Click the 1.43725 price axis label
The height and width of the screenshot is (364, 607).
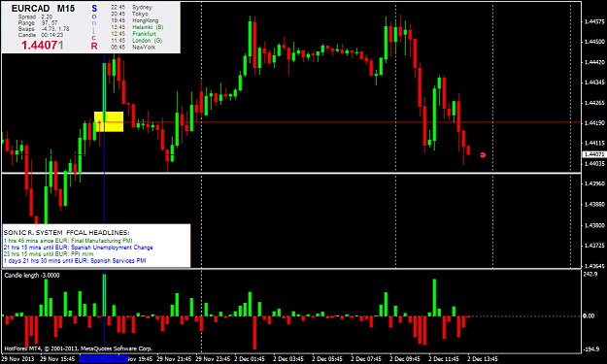tap(593, 246)
